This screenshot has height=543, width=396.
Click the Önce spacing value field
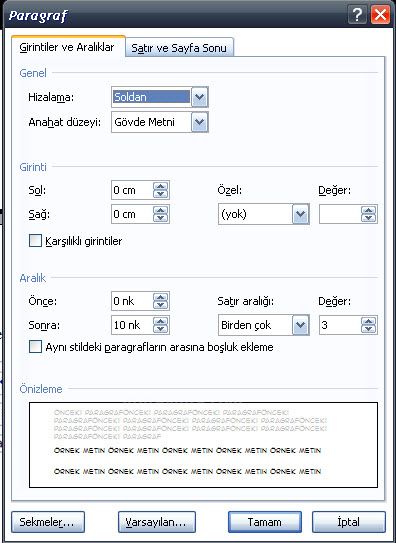coord(132,301)
